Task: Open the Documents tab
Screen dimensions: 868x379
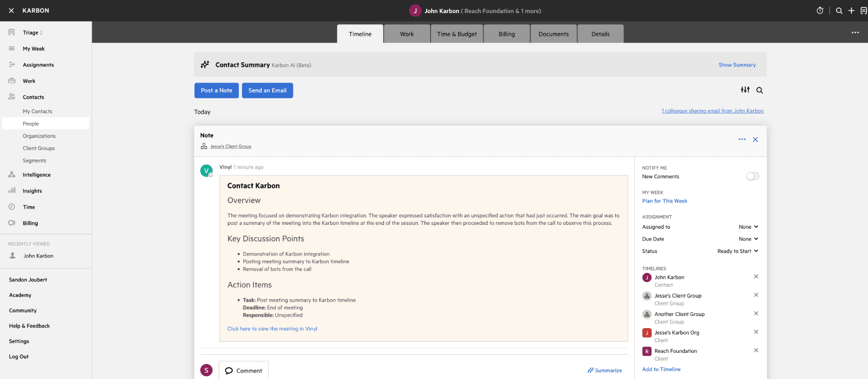Action: 553,34
